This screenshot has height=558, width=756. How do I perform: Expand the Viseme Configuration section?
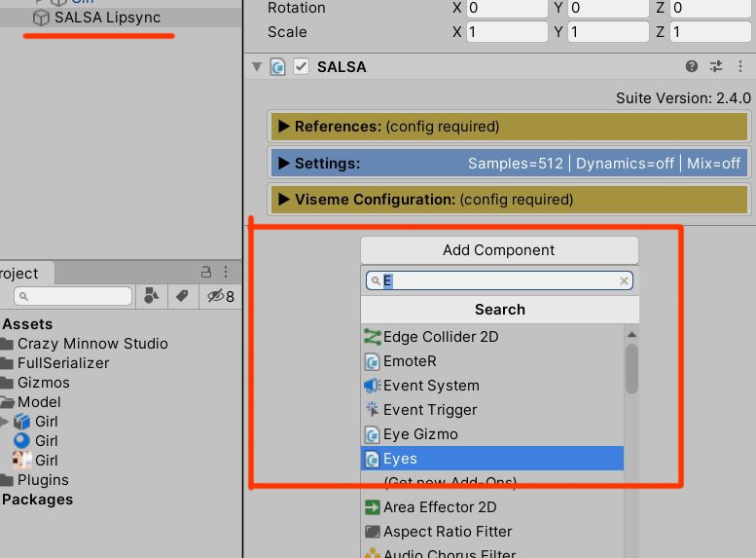tap(284, 200)
